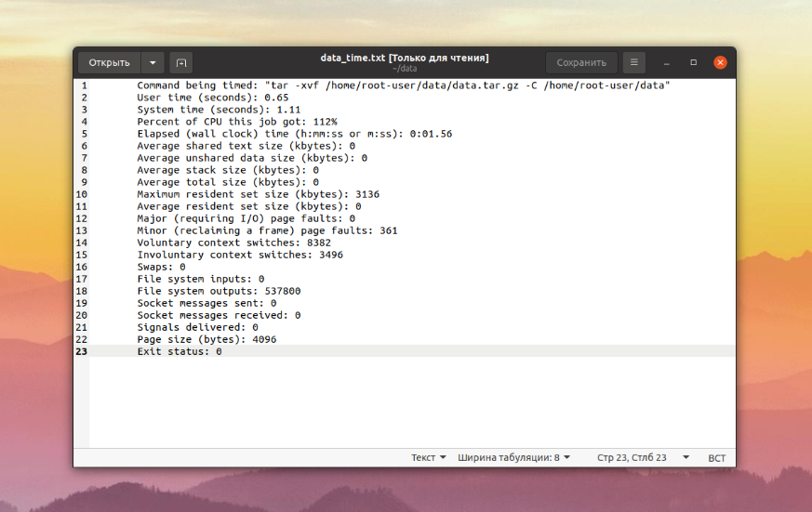The height and width of the screenshot is (512, 812).
Task: Expand the dropdown arrow next to cursor position
Action: pos(686,458)
